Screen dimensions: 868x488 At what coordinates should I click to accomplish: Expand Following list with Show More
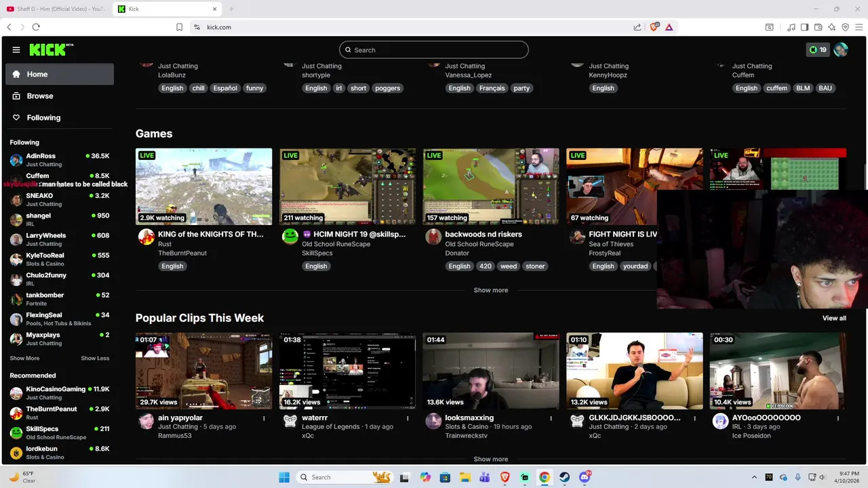(x=24, y=358)
